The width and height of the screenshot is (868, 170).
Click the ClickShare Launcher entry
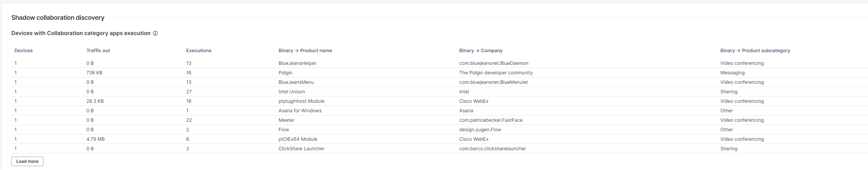coord(301,148)
